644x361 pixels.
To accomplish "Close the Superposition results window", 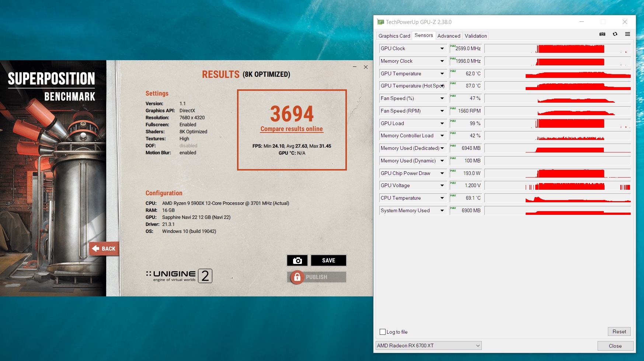I will 366,67.
